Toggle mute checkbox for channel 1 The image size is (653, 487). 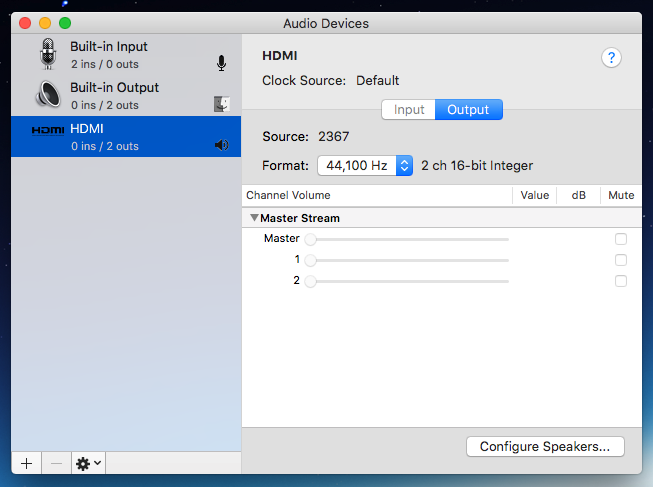[x=621, y=260]
